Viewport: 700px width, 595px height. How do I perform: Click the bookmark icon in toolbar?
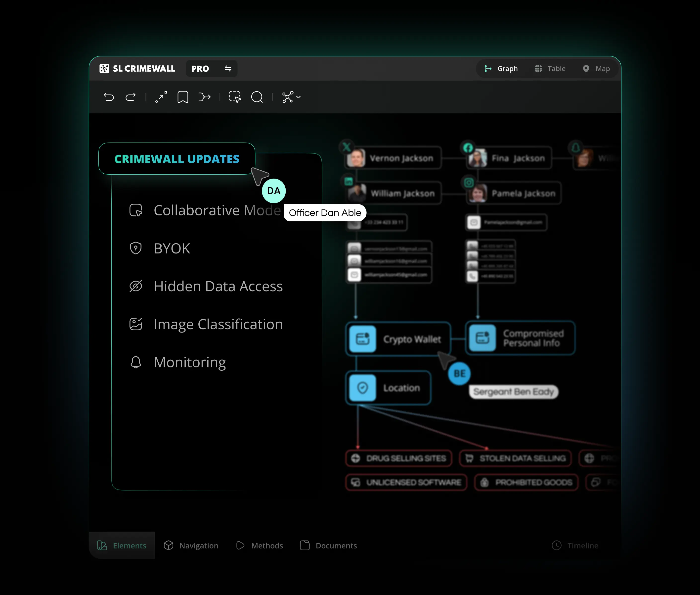[183, 97]
